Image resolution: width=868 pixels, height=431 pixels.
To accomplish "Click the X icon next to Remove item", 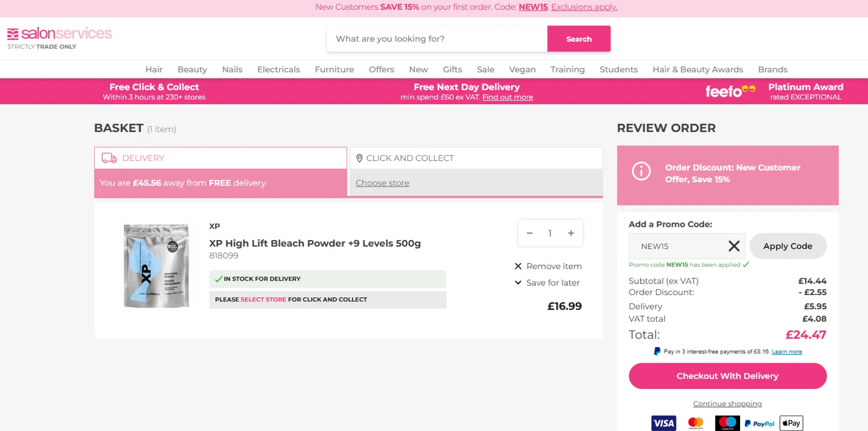I will tap(518, 266).
